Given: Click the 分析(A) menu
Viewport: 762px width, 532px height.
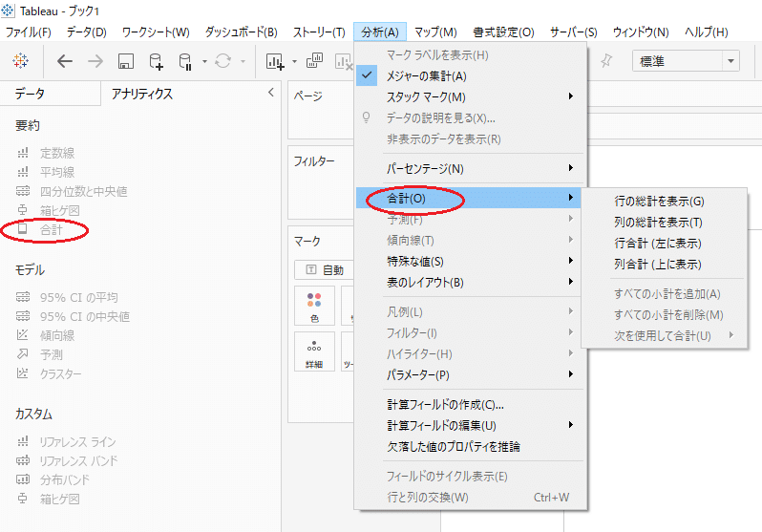Looking at the screenshot, I should point(380,32).
